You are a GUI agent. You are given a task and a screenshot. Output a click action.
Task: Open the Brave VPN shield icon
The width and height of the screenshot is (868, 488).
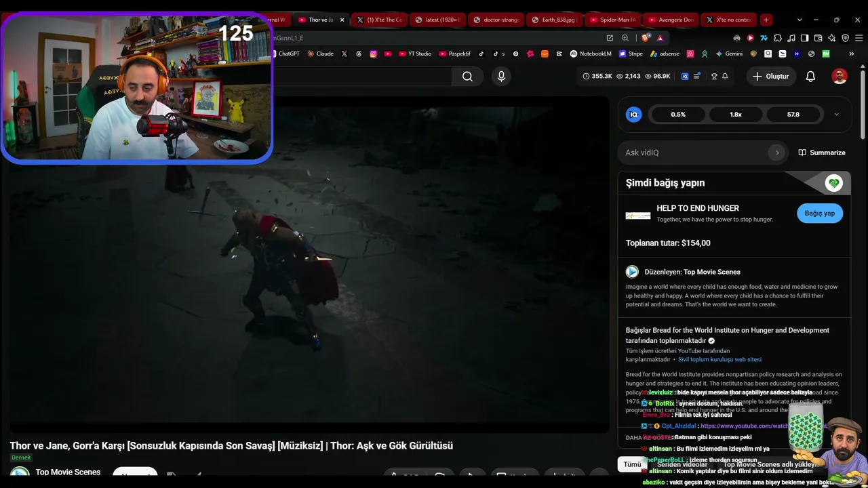tap(845, 38)
